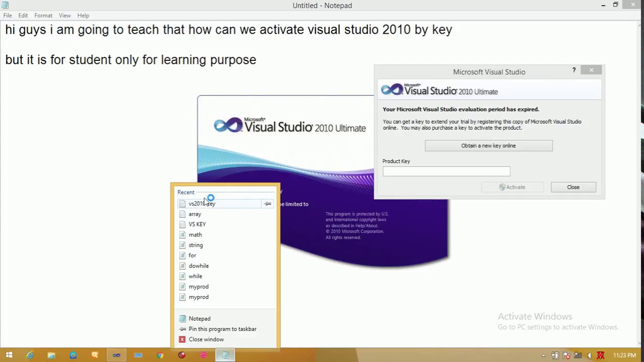Open File Explorer folder icon in taskbar

[51, 355]
